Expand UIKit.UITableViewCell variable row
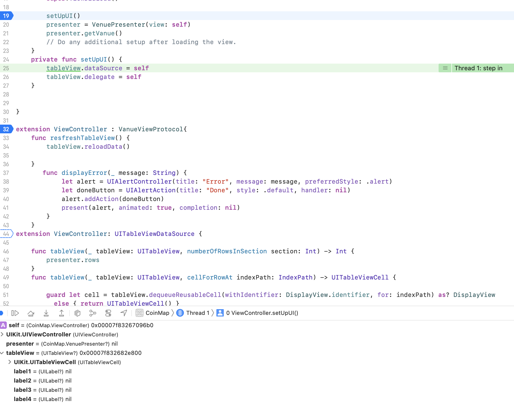Image resolution: width=514 pixels, height=420 pixels. (10, 362)
